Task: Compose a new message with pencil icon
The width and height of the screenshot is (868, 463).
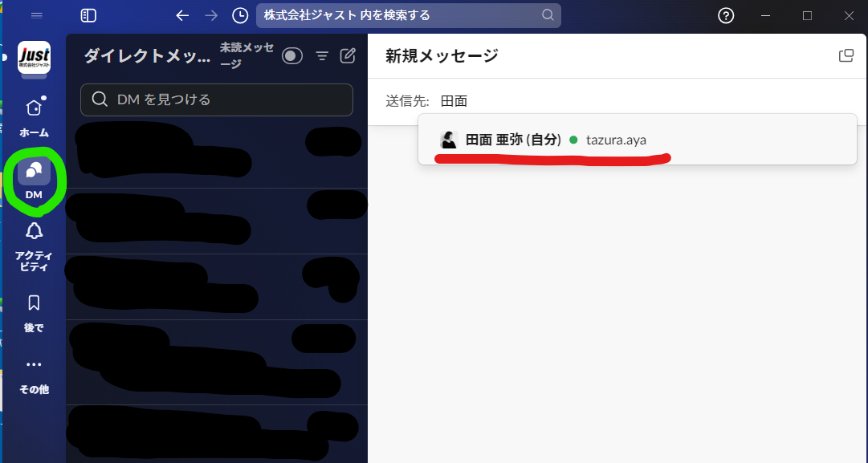Action: 348,55
